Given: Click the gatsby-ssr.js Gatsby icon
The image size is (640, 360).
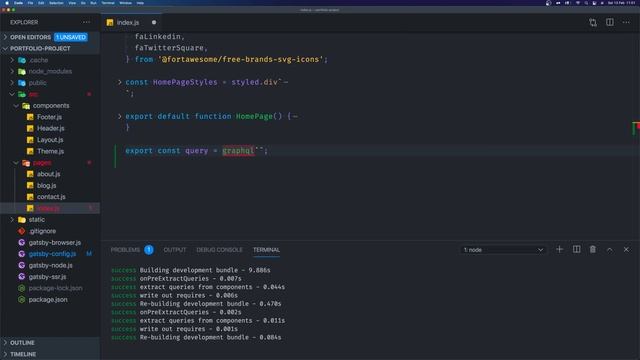Looking at the screenshot, I should pyautogui.click(x=22, y=277).
